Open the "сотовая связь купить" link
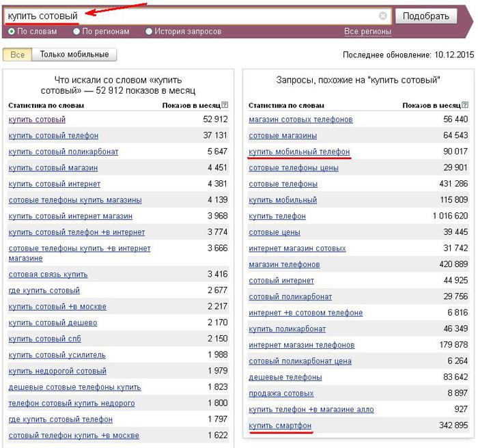 (x=48, y=275)
